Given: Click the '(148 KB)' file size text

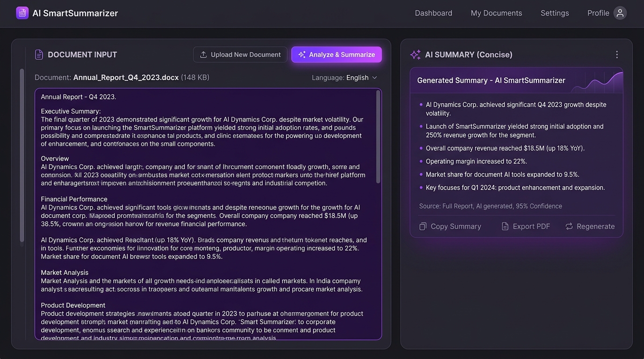Looking at the screenshot, I should (x=195, y=78).
